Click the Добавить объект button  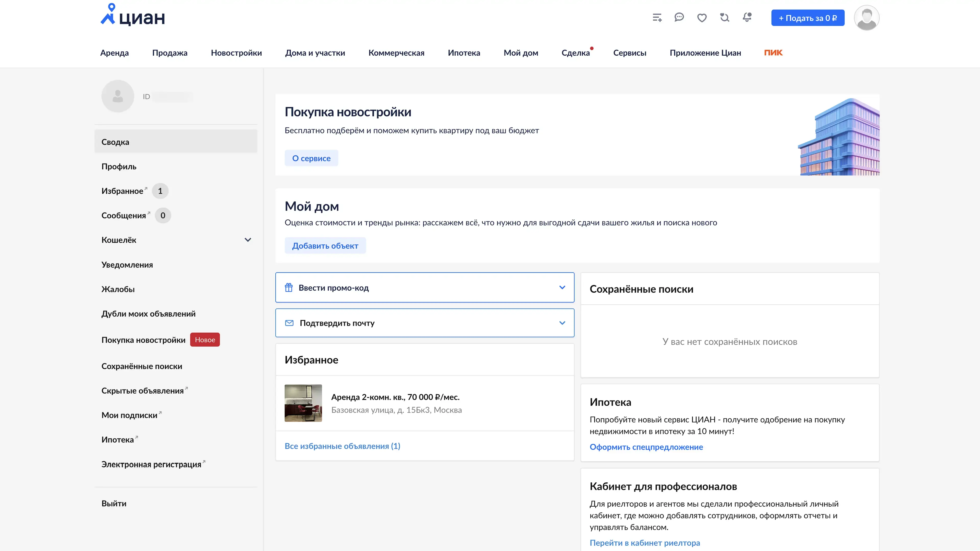coord(325,246)
